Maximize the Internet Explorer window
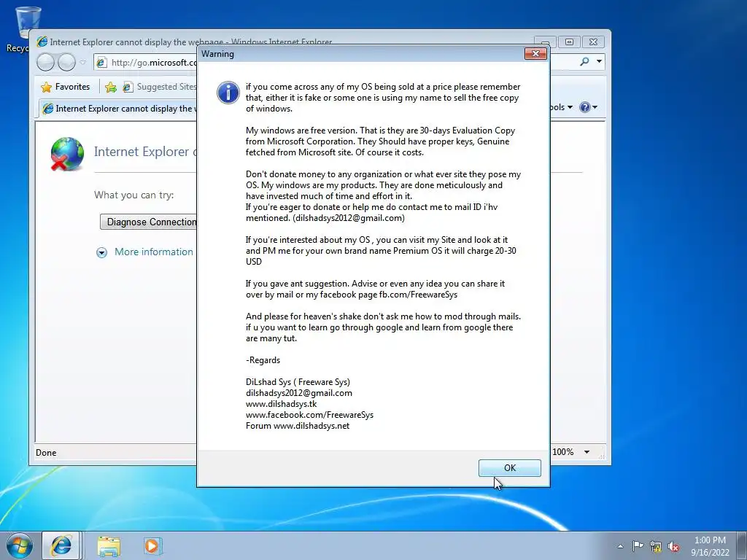The height and width of the screenshot is (560, 747). (x=569, y=42)
